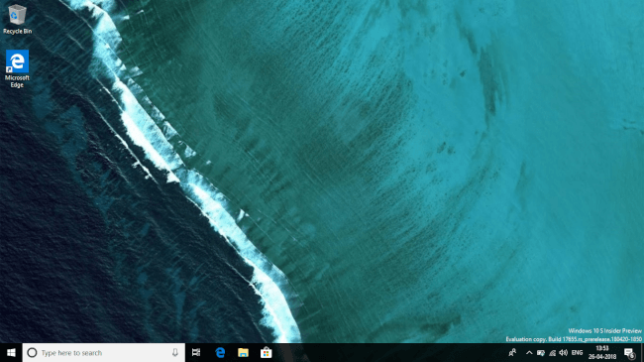Open the Action Center notifications icon
This screenshot has width=644, height=362.
[629, 352]
